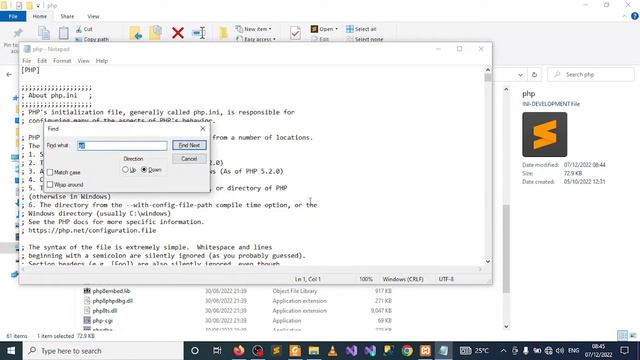Viewport: 640px width, 360px height.
Task: Click the Task View taskbar button
Action: tap(217, 351)
